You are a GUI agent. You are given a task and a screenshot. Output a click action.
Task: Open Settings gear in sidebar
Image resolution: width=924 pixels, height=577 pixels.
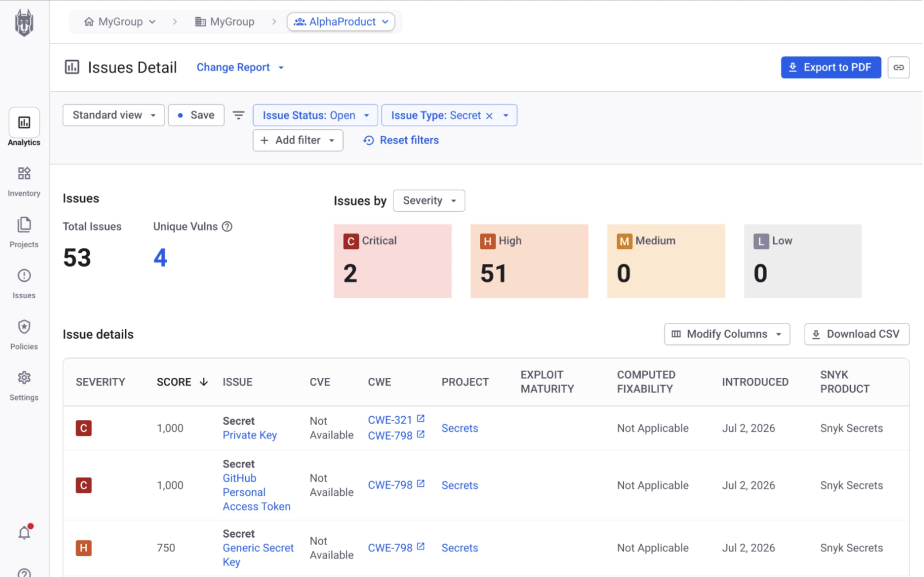(24, 386)
